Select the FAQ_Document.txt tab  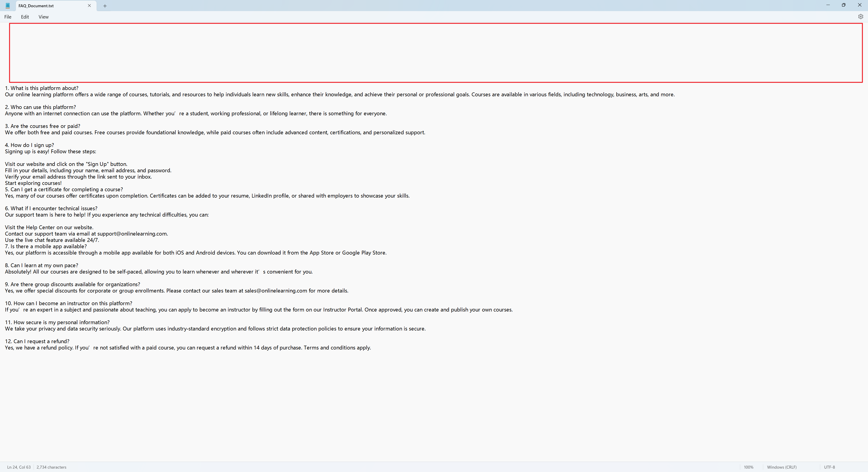pyautogui.click(x=36, y=6)
